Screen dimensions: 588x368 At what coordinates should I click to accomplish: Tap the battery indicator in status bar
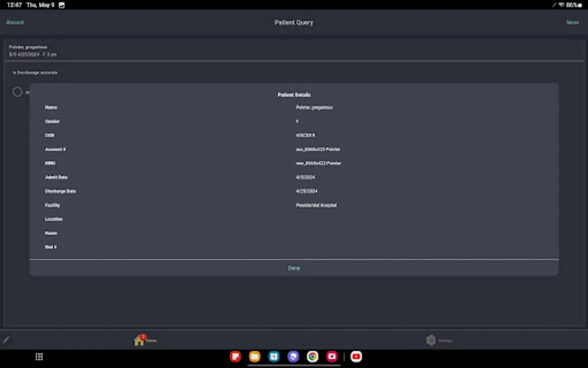(574, 5)
